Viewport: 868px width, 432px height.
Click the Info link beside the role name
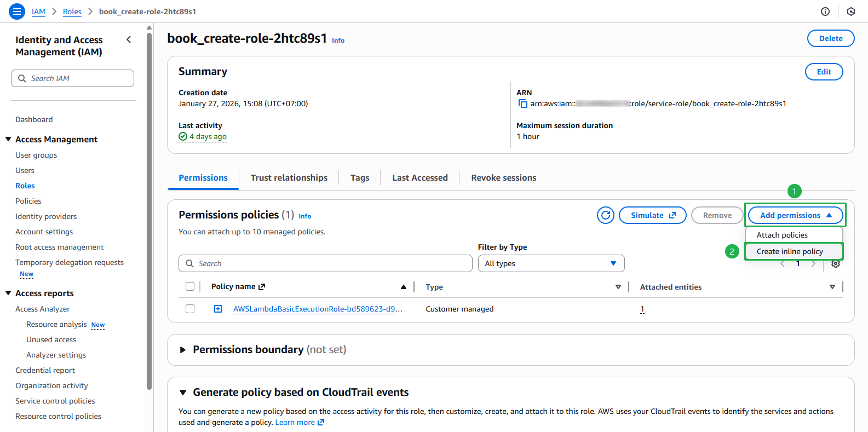(338, 41)
